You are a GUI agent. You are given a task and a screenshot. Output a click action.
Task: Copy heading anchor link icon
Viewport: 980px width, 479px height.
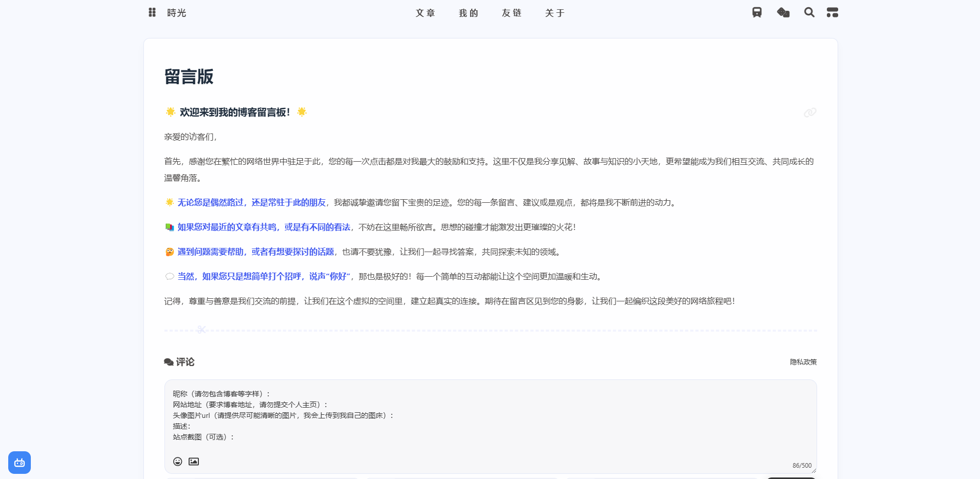tap(810, 112)
